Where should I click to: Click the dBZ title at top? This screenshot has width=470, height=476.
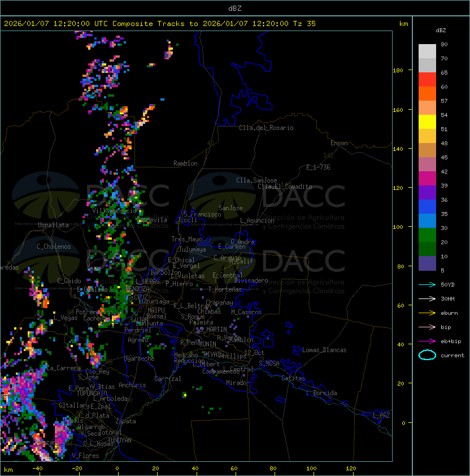235,8
